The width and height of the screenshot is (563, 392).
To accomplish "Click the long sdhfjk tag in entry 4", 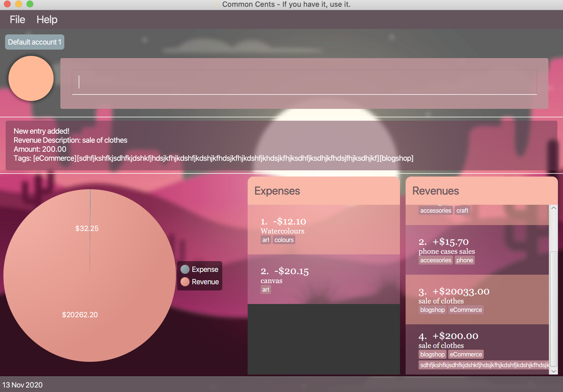I will tap(483, 365).
